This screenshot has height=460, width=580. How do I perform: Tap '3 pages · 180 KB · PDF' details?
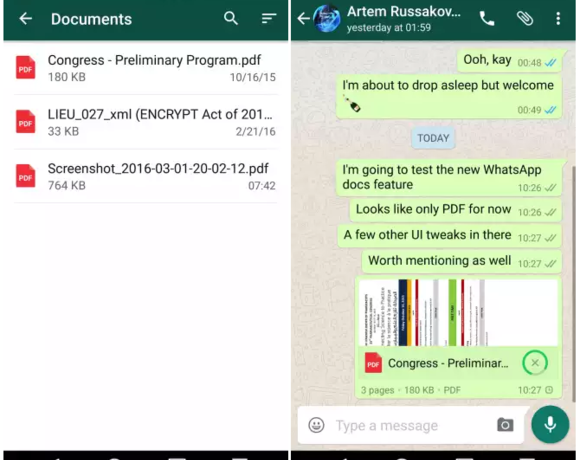click(x=411, y=390)
